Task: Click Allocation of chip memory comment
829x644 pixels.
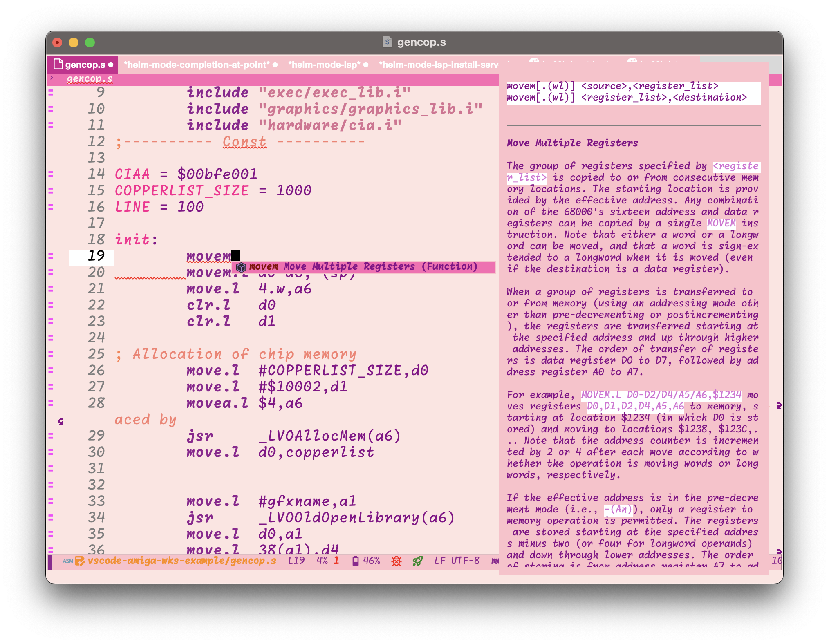Action: (x=244, y=354)
